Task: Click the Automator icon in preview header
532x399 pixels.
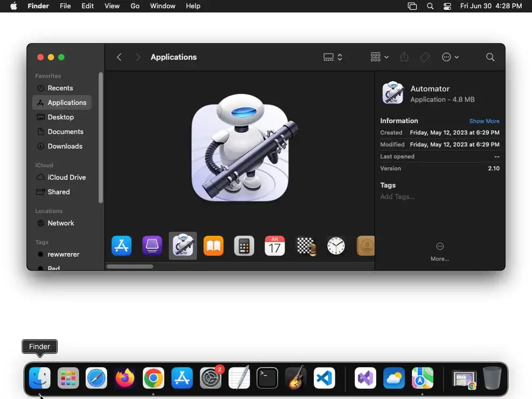Action: [393, 92]
